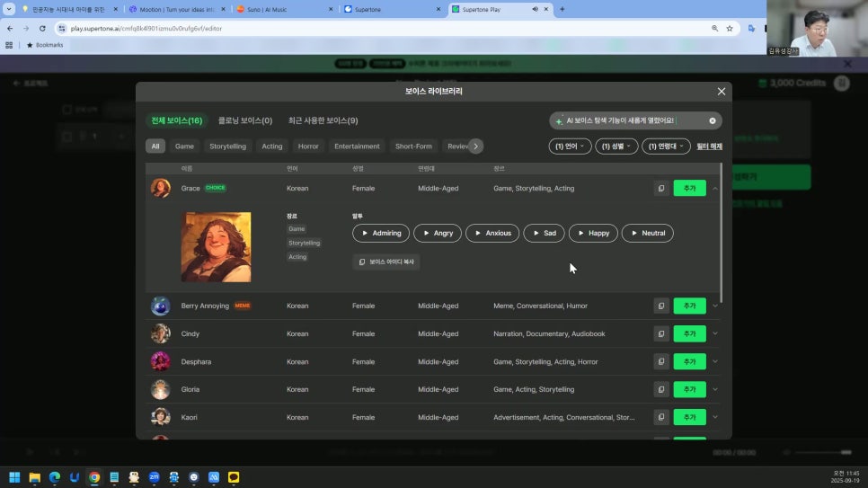868x488 pixels.
Task: Open the age group filter dropdown
Action: [x=666, y=146]
